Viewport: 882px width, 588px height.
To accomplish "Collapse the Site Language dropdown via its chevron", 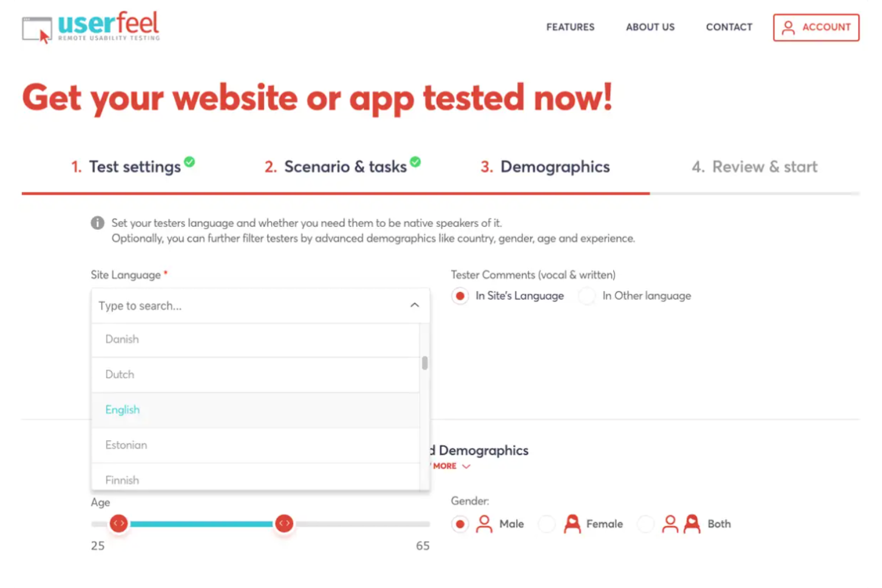I will [x=415, y=304].
